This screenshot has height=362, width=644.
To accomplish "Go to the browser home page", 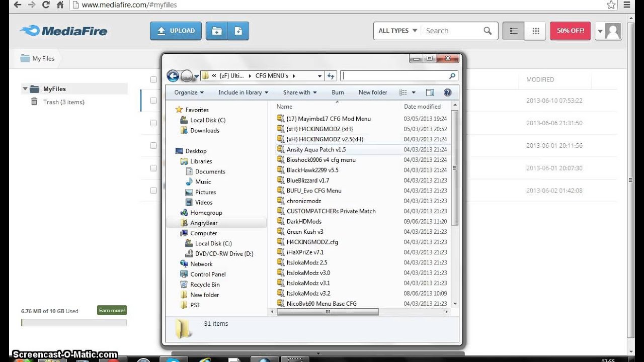I will (60, 5).
